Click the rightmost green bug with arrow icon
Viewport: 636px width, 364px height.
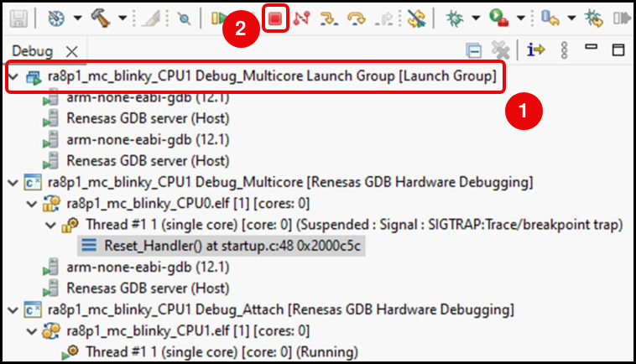[593, 18]
